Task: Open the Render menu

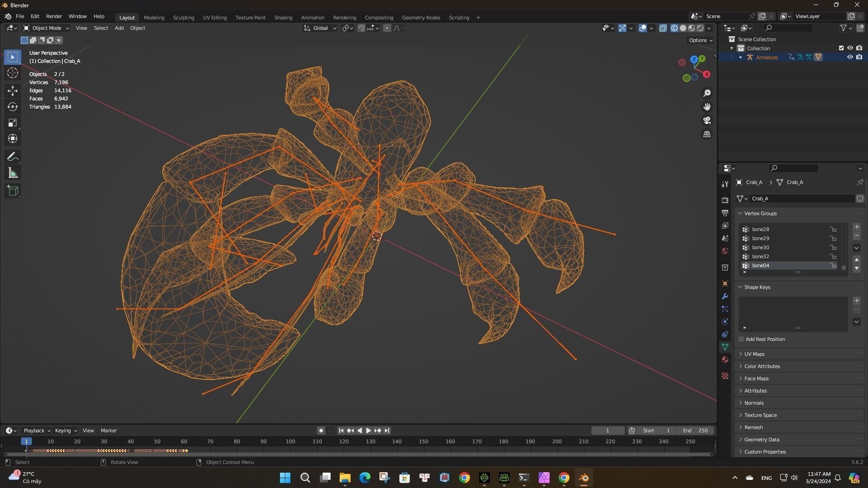Action: click(54, 16)
